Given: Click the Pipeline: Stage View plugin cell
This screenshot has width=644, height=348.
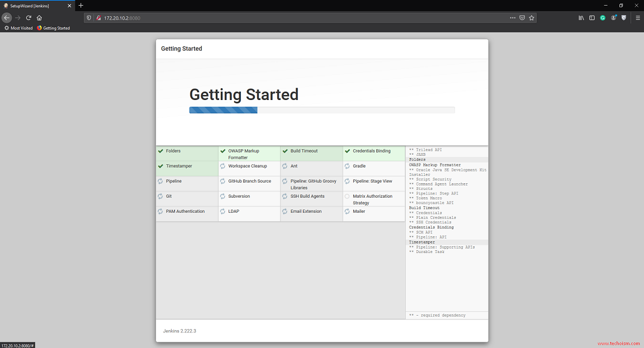Looking at the screenshot, I should pos(374,183).
